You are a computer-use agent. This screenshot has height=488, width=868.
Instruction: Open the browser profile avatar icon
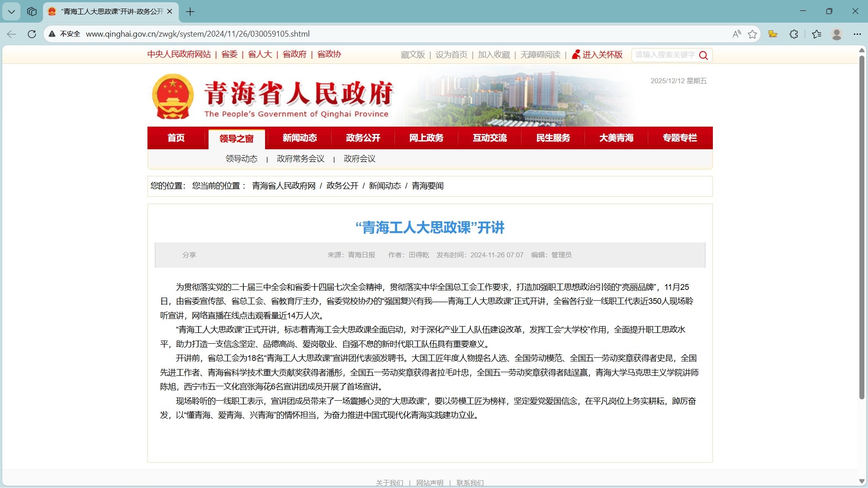tap(836, 34)
